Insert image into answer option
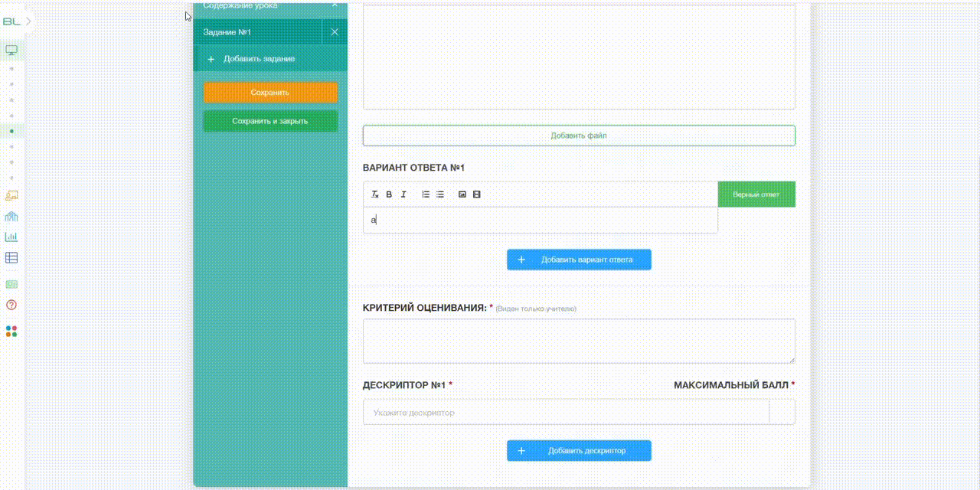Viewport: 980px width, 490px height. pyautogui.click(x=462, y=194)
